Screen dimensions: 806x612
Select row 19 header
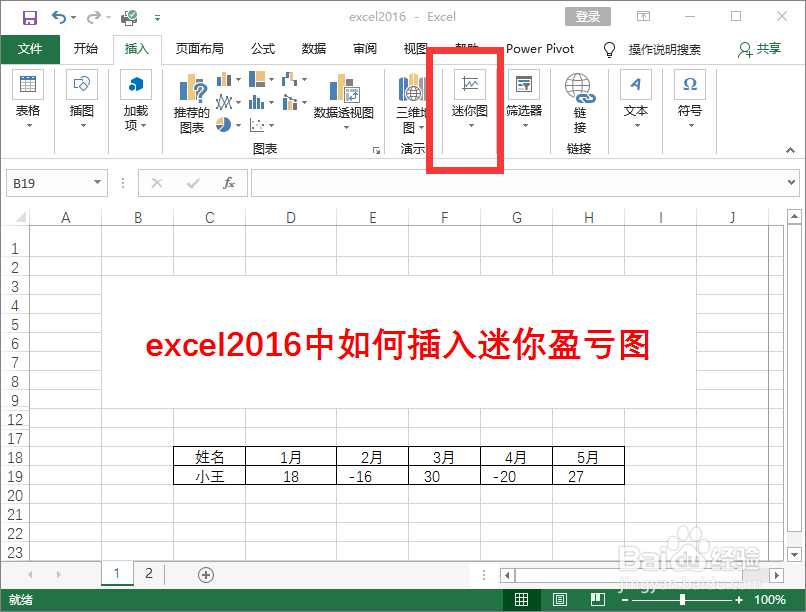[x=14, y=476]
